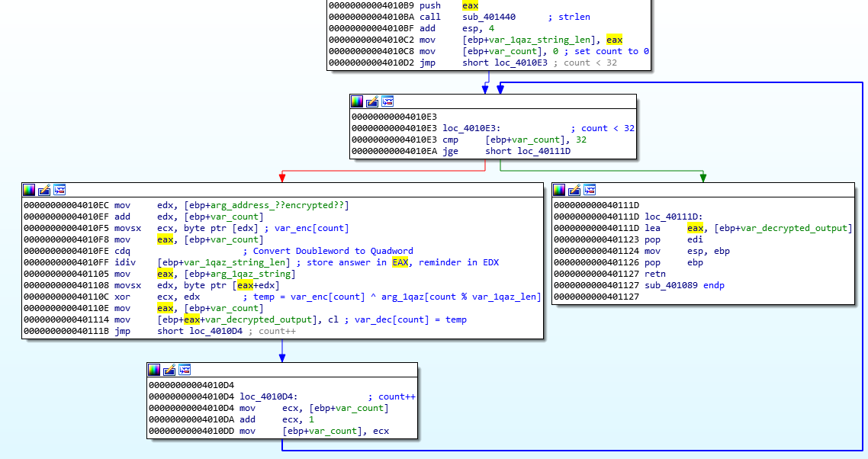This screenshot has width=868, height=459.
Task: Click the group nodes icon on the 4010EC block
Action: pyautogui.click(x=59, y=190)
